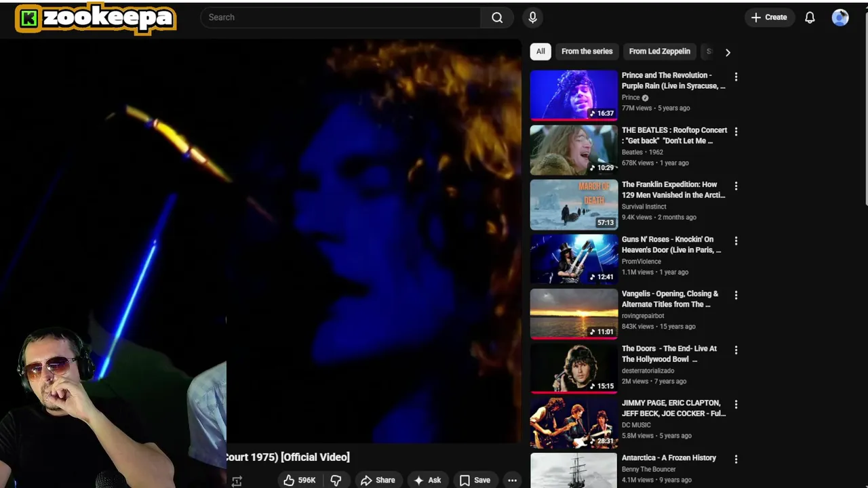The height and width of the screenshot is (488, 868).
Task: Open The Doors Hollywood Bowl thumbnail
Action: (574, 368)
